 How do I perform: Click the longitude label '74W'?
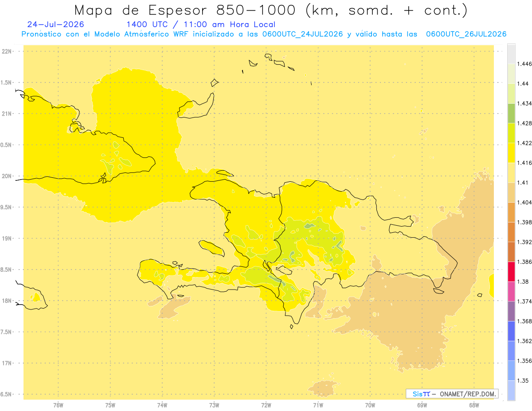(x=162, y=405)
